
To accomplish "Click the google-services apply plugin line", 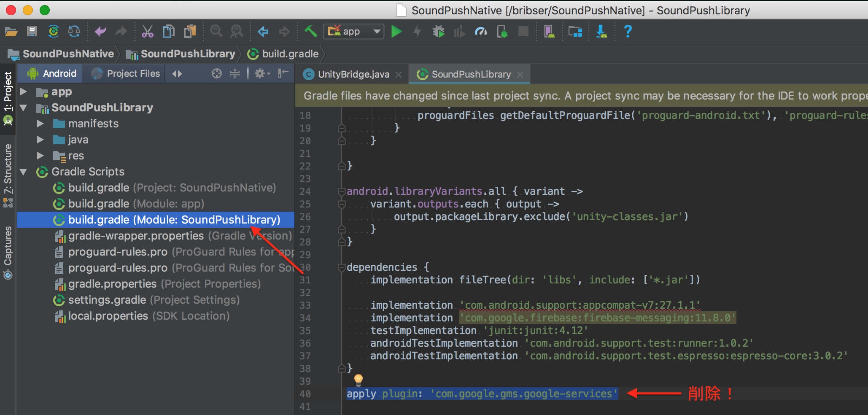I will tap(482, 394).
